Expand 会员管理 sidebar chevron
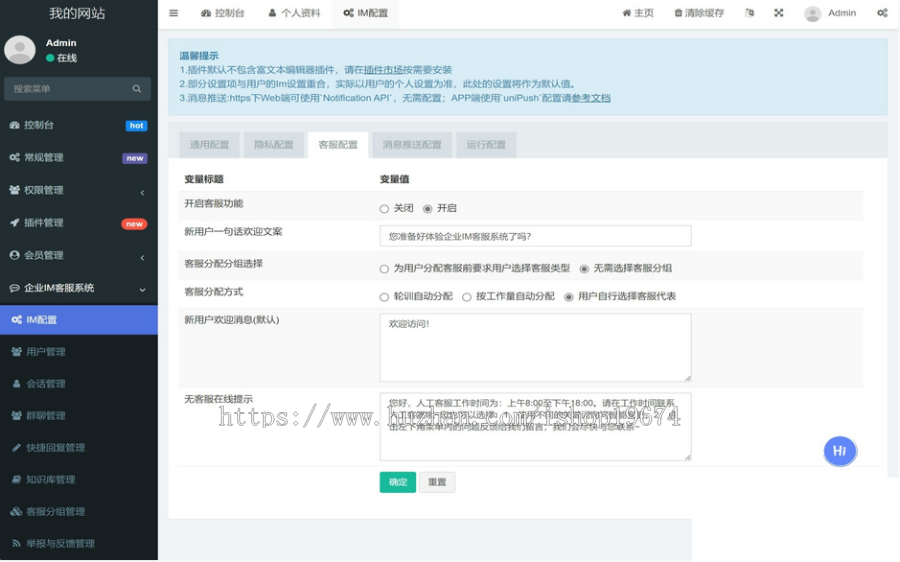Screen dimensions: 900x562 142,257
